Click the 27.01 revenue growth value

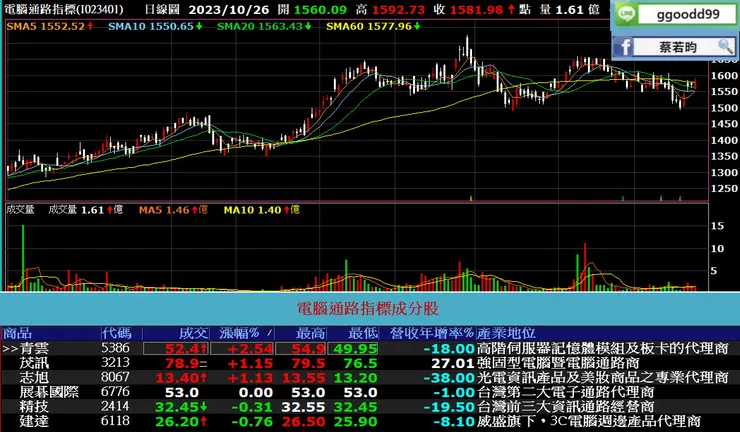point(453,364)
